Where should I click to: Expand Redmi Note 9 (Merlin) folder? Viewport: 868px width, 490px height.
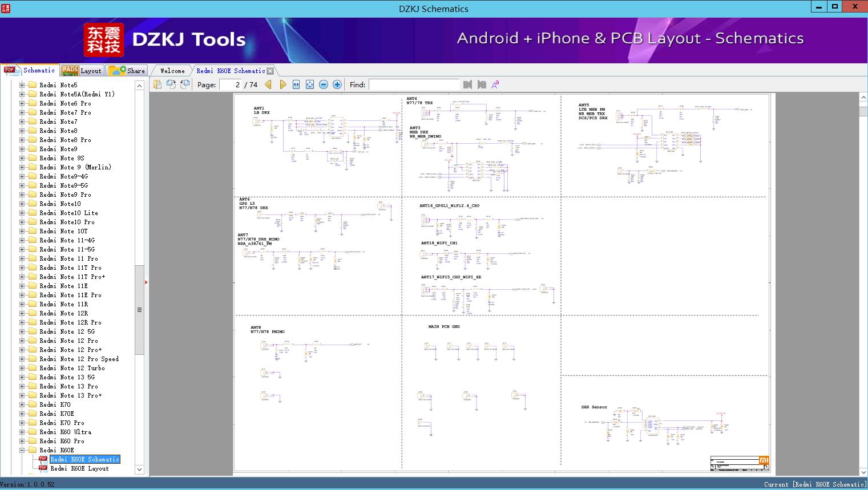tap(22, 167)
